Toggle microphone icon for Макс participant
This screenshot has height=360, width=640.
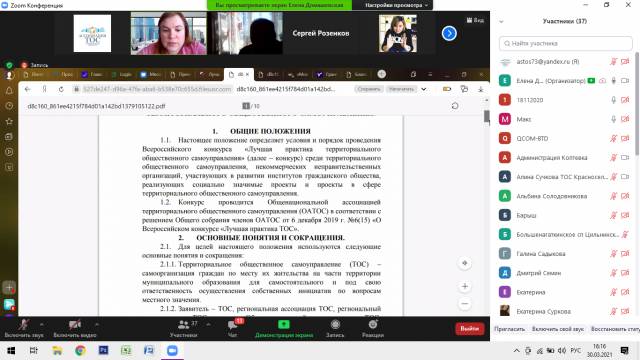coord(613,119)
